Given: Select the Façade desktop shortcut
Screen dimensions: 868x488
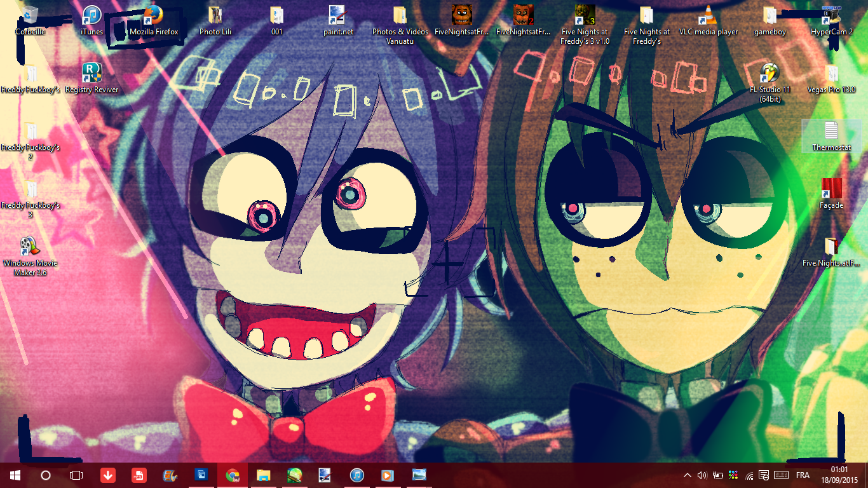Looking at the screenshot, I should (x=832, y=194).
